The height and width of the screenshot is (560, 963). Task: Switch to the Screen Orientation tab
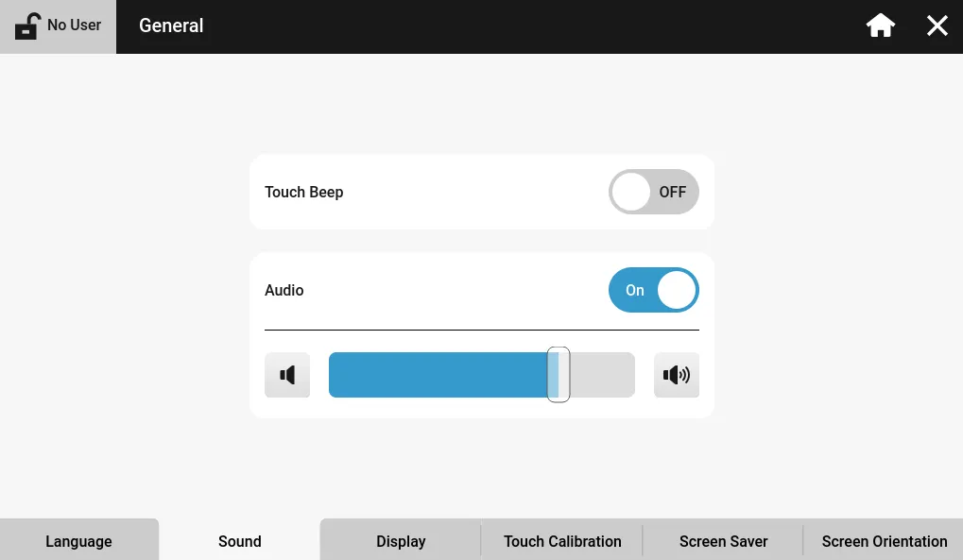coord(884,541)
